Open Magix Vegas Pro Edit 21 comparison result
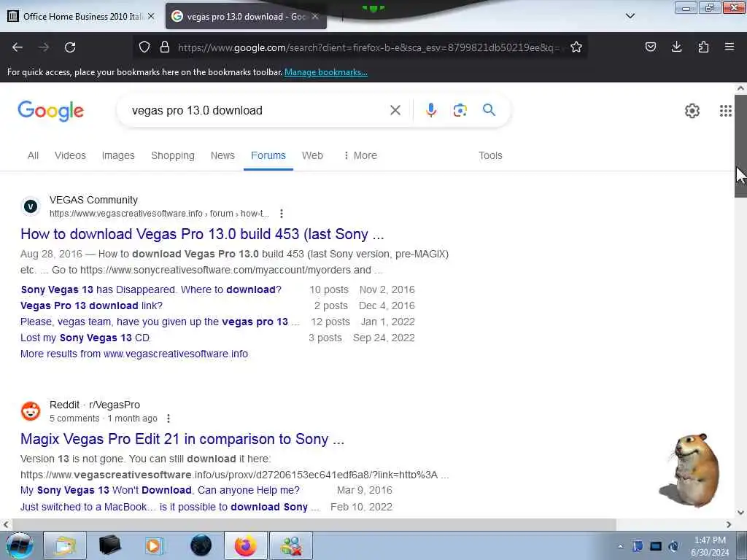The image size is (747, 560). pyautogui.click(x=182, y=439)
